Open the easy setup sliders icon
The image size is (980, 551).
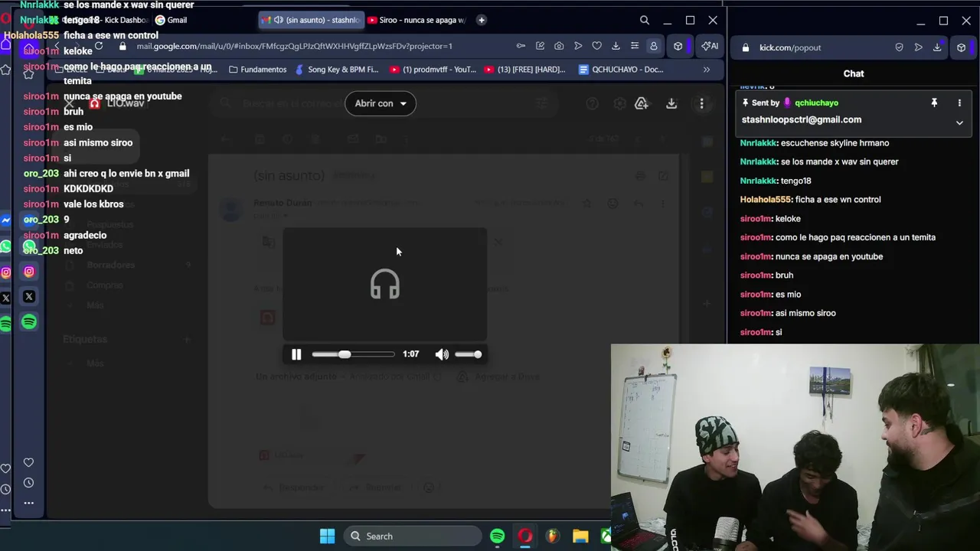pos(634,46)
